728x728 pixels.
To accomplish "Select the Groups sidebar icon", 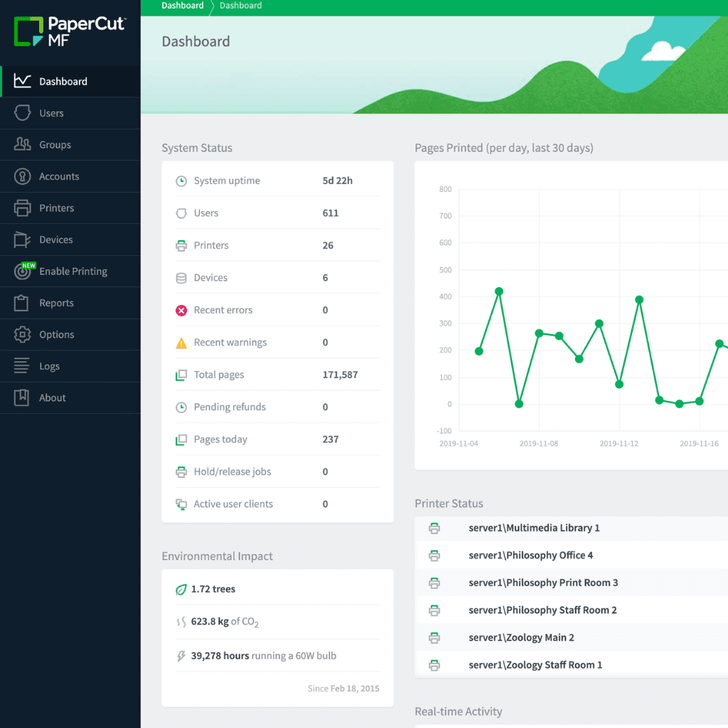I will pyautogui.click(x=23, y=144).
